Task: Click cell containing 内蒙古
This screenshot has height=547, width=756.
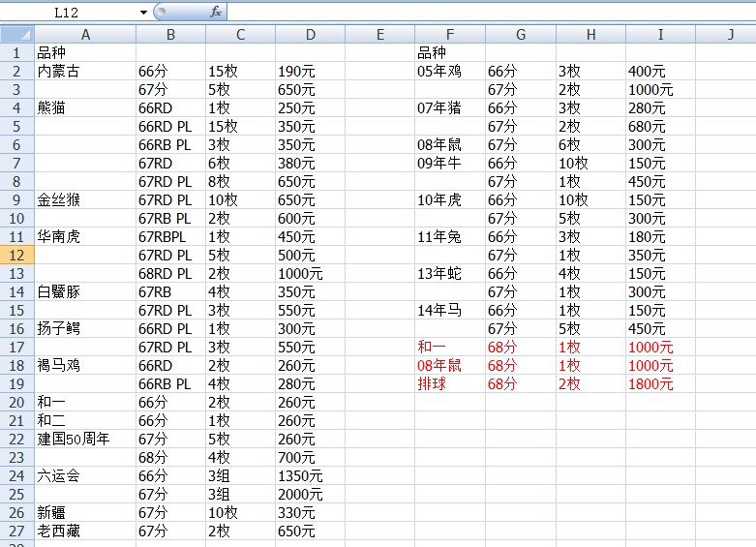Action: click(x=58, y=71)
